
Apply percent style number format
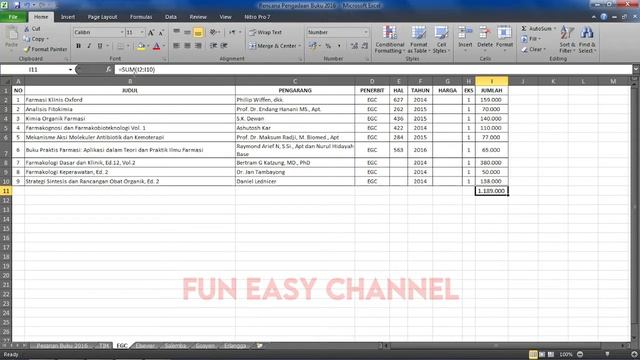pyautogui.click(x=328, y=46)
